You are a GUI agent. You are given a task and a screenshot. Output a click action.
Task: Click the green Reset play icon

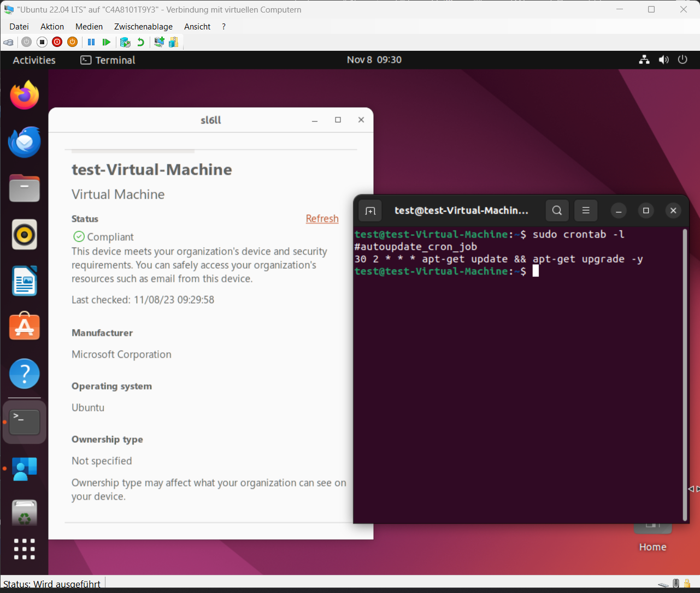click(107, 42)
